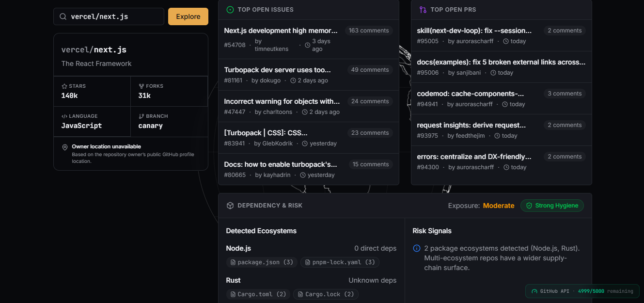Screen dimensions: 644x303
Task: Click the Cargo.toml (2) chip
Action: [258, 294]
